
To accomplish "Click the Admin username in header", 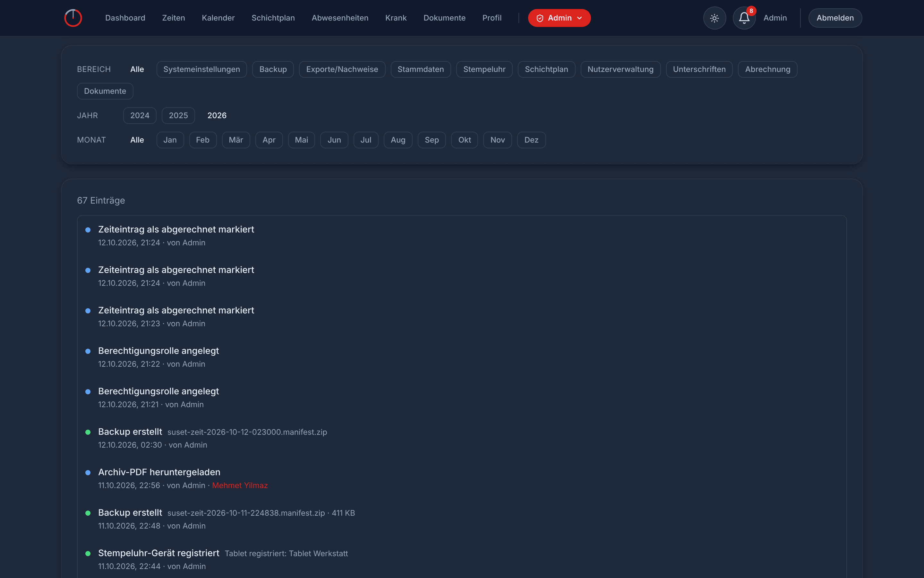I will tap(775, 18).
